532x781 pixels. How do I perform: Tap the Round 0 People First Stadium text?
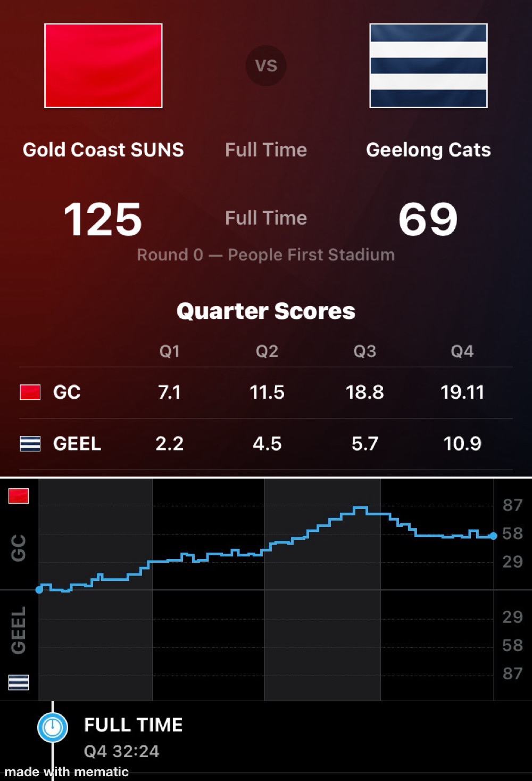(265, 254)
